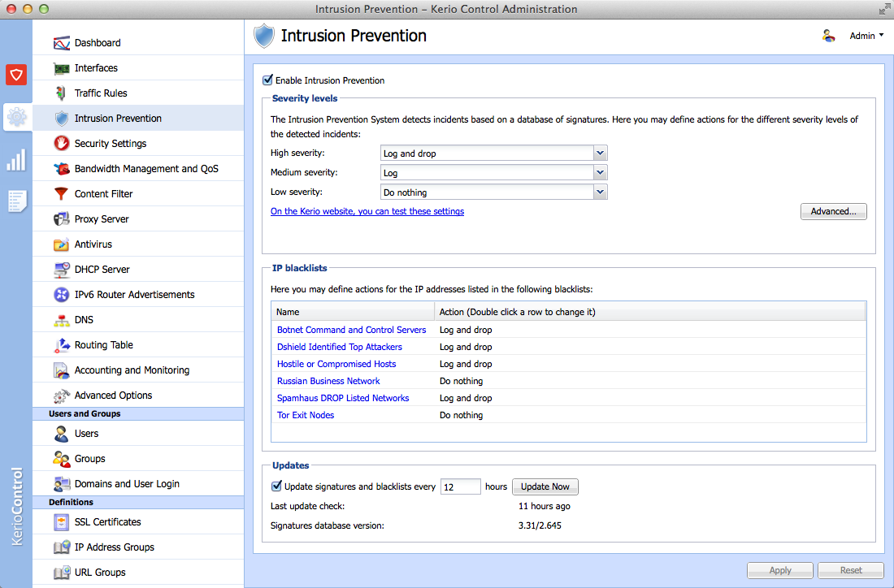Click the signatures database version 3.31/2.645
Screen dimensions: 894x588
[540, 525]
